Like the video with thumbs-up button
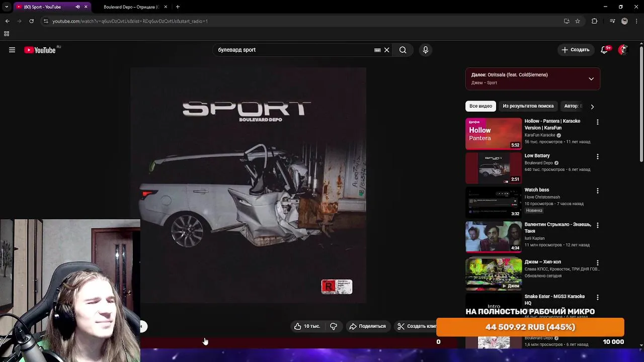This screenshot has height=362, width=644. (x=307, y=326)
